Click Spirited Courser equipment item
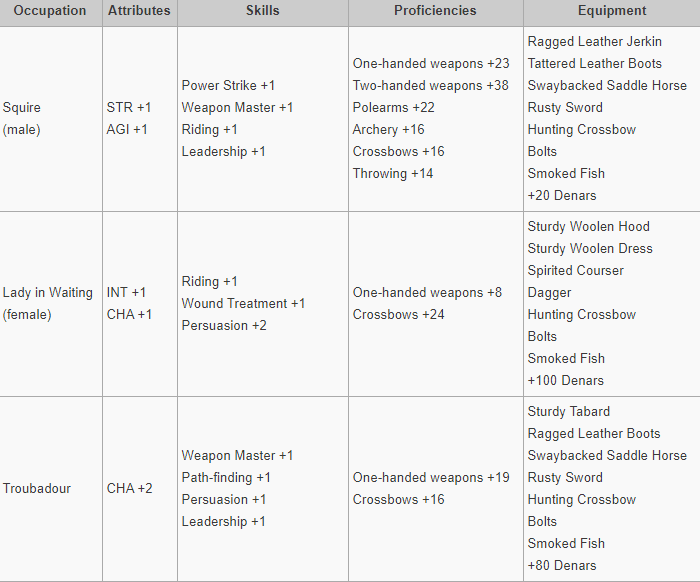This screenshot has width=700, height=582. click(x=575, y=271)
